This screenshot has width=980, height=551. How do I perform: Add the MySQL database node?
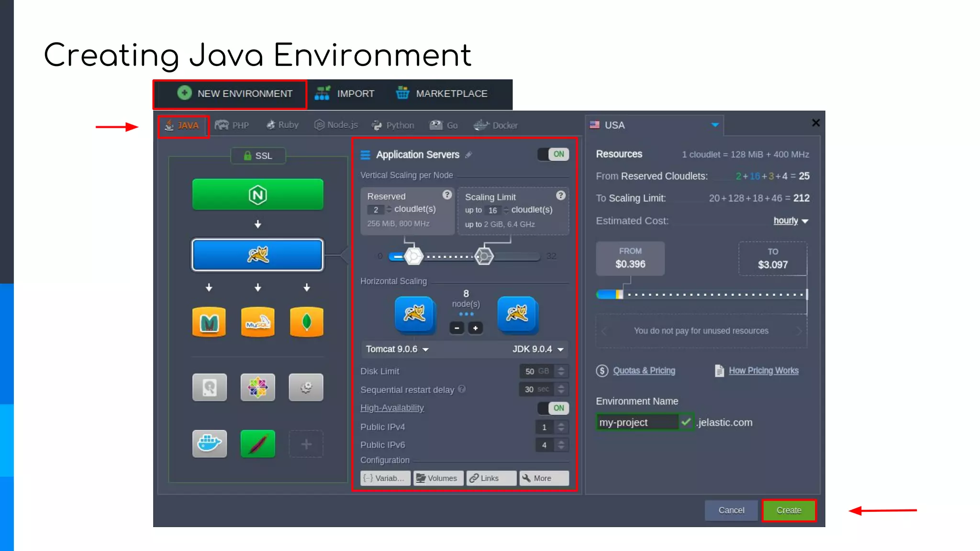257,322
